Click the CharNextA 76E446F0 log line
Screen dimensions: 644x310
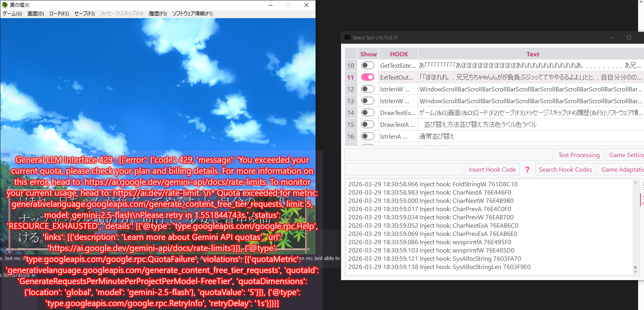[430, 192]
